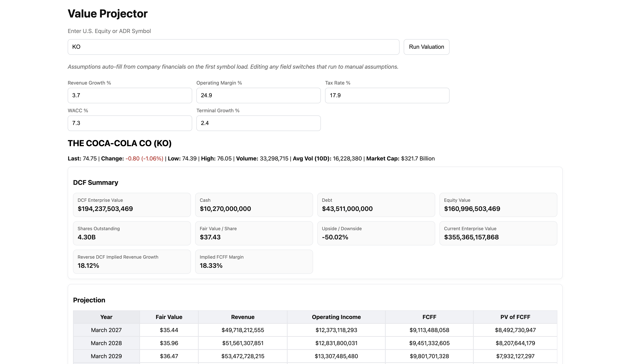This screenshot has height=364, width=630.
Task: Click the FCFF column header
Action: [x=429, y=317]
